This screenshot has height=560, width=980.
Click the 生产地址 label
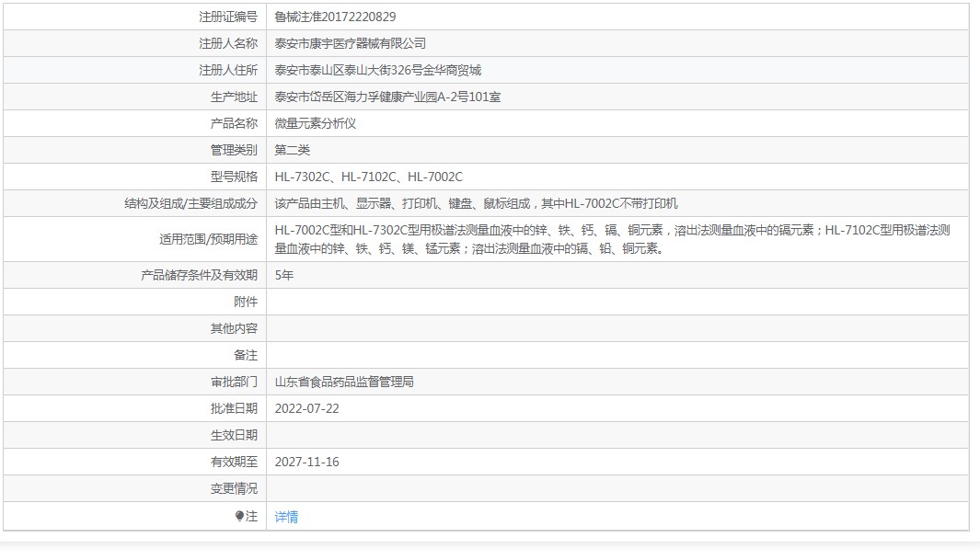coord(234,97)
